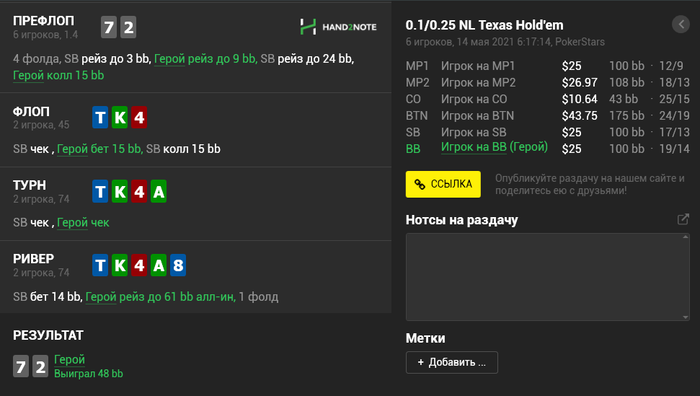Select the 8 card on the river board
This screenshot has height=396, width=700.
[178, 265]
